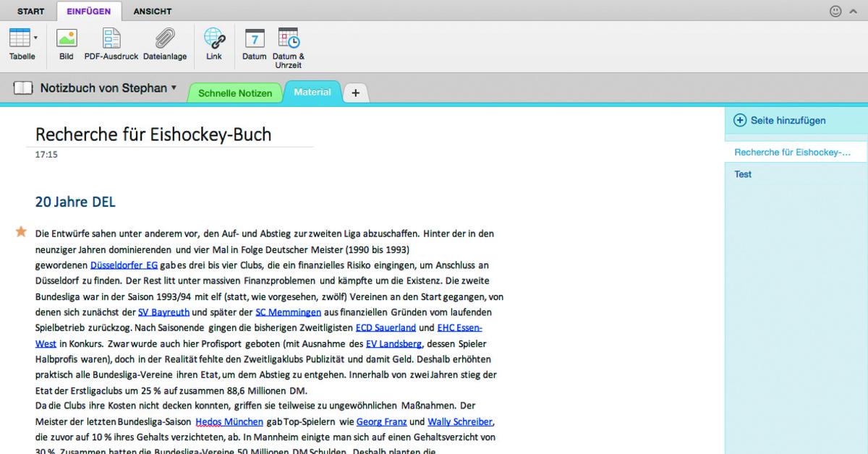Click the 17:15 timestamp under title
The image size is (868, 454).
click(x=46, y=155)
